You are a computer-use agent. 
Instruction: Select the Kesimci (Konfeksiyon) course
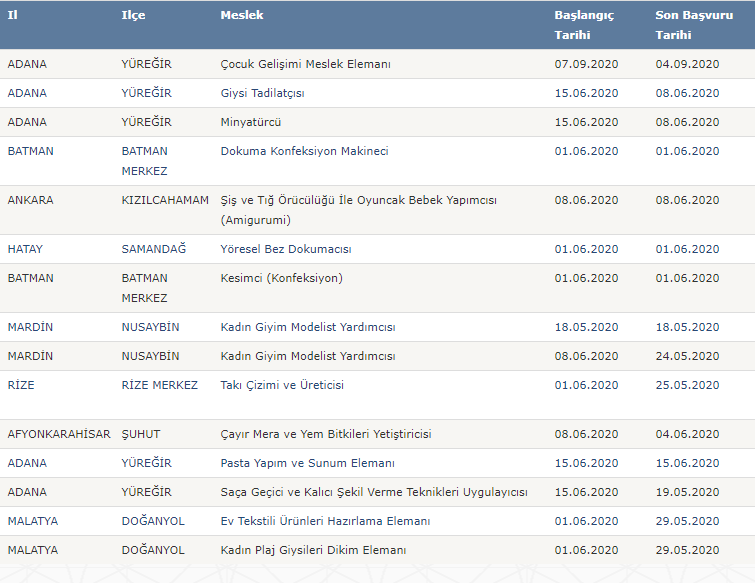point(281,278)
